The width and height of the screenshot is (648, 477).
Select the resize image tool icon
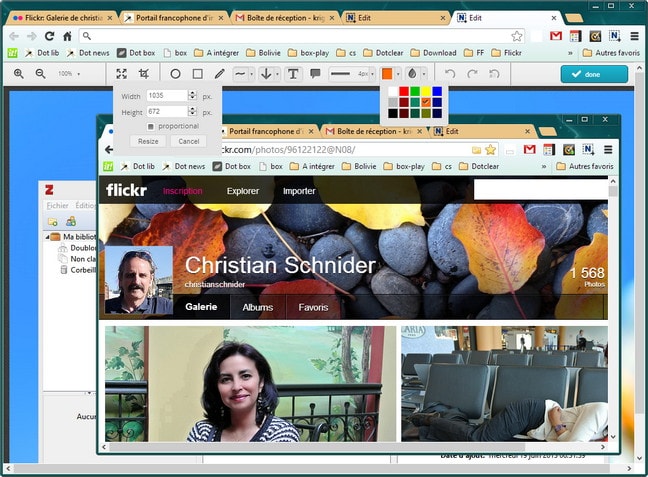[122, 74]
